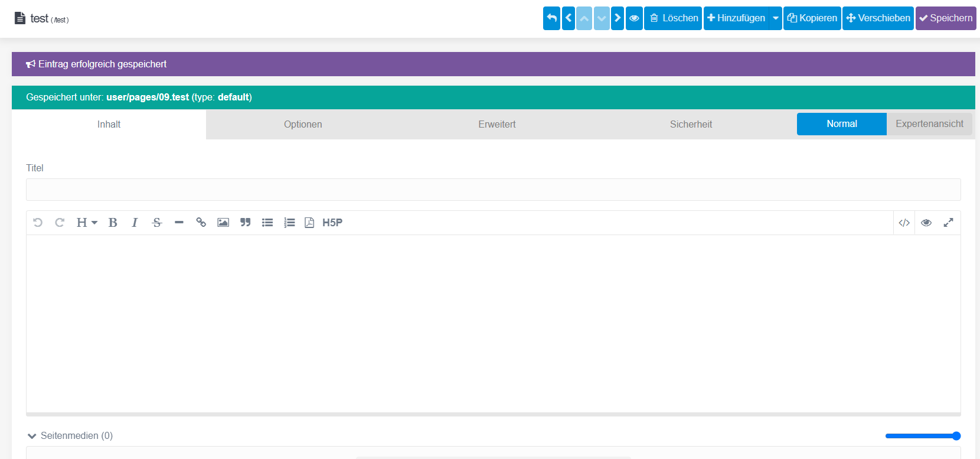
Task: Click the Kopieren button
Action: 812,18
